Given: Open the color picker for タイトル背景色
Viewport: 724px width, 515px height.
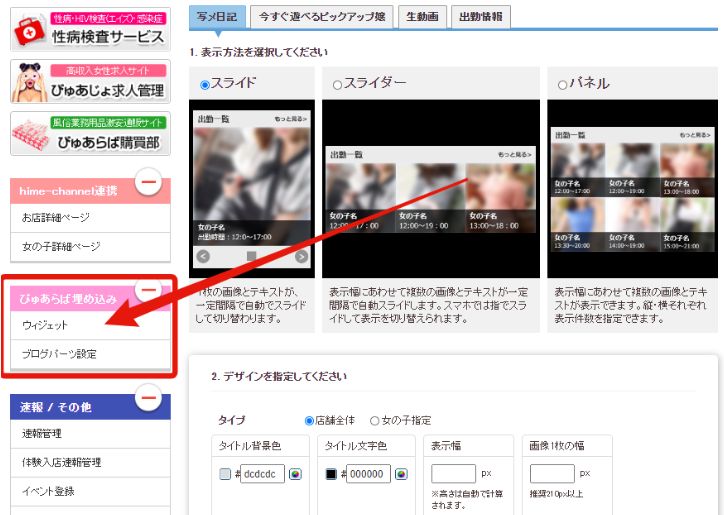Looking at the screenshot, I should [x=296, y=474].
